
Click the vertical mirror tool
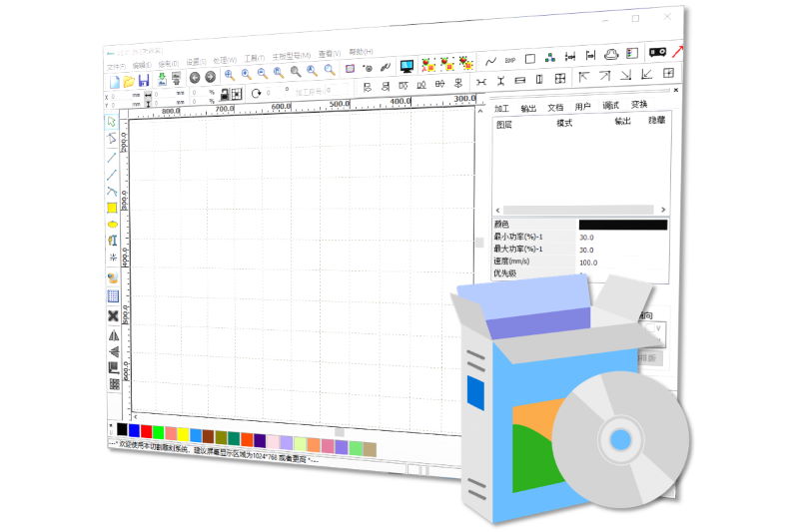pos(114,350)
